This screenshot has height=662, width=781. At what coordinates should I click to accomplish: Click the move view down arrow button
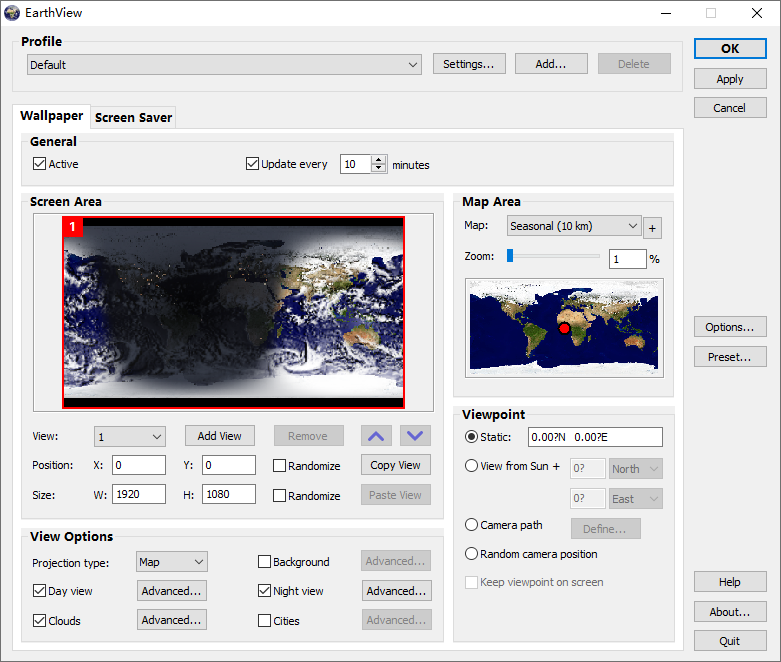point(415,436)
